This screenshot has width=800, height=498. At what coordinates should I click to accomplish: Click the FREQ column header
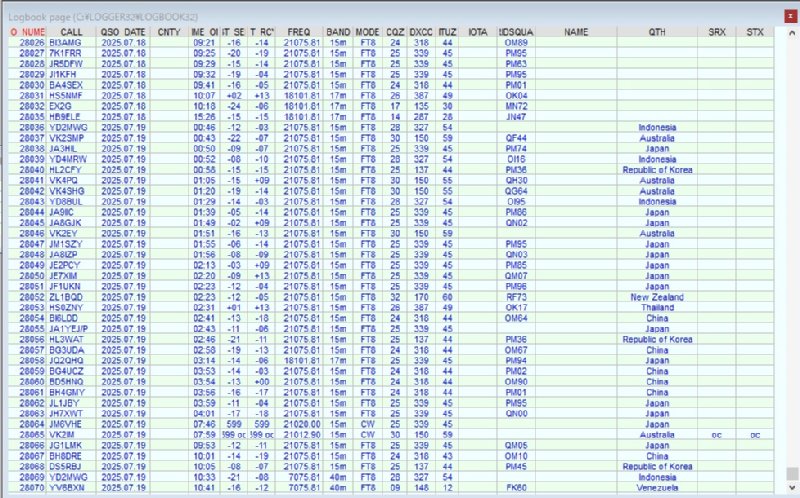click(x=298, y=33)
